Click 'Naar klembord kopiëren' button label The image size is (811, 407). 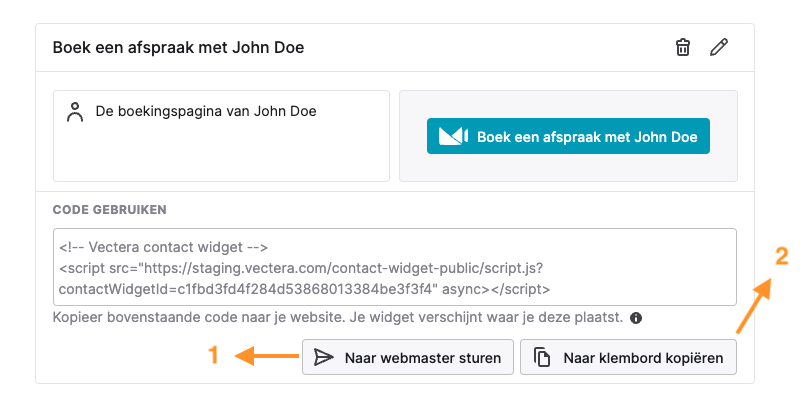pos(643,357)
